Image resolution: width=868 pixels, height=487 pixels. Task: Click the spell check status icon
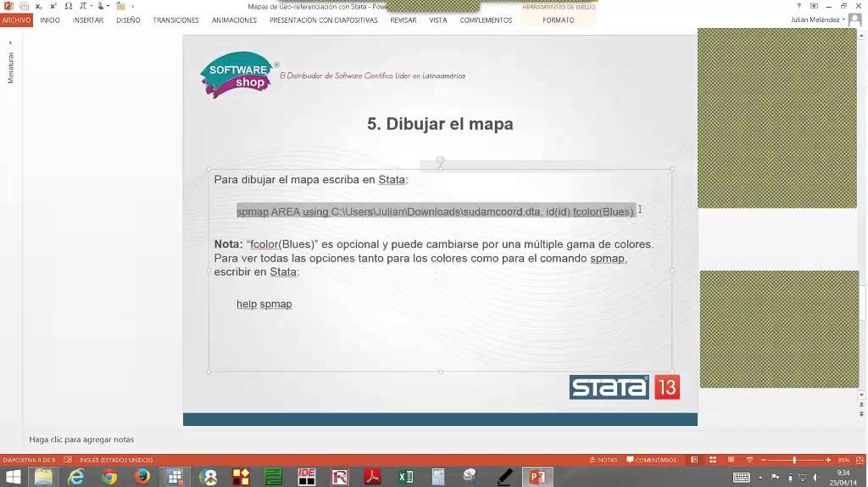click(x=68, y=460)
